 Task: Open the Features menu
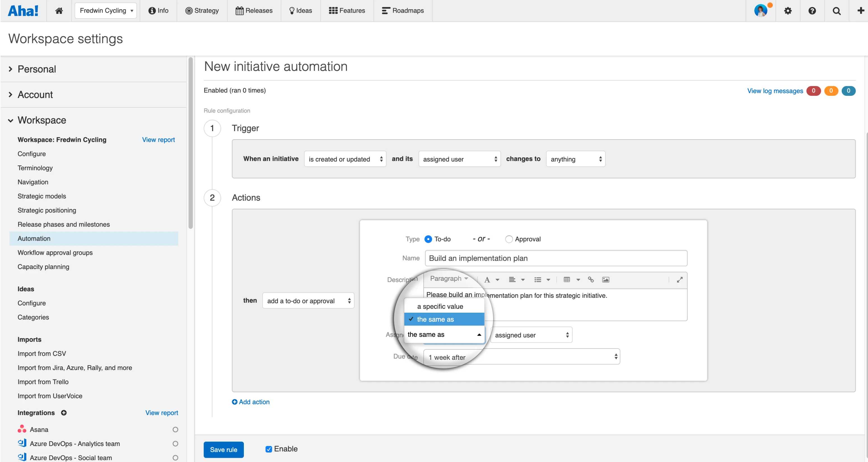(347, 10)
